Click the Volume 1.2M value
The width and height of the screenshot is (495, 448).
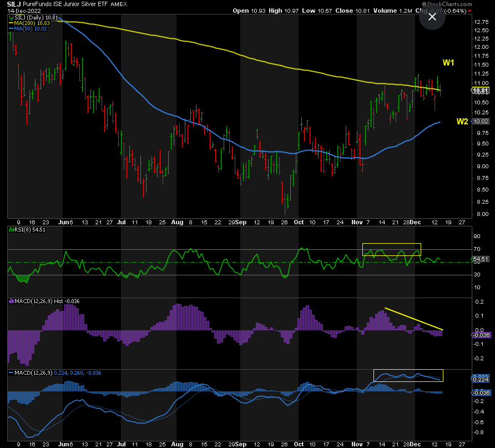coord(393,11)
